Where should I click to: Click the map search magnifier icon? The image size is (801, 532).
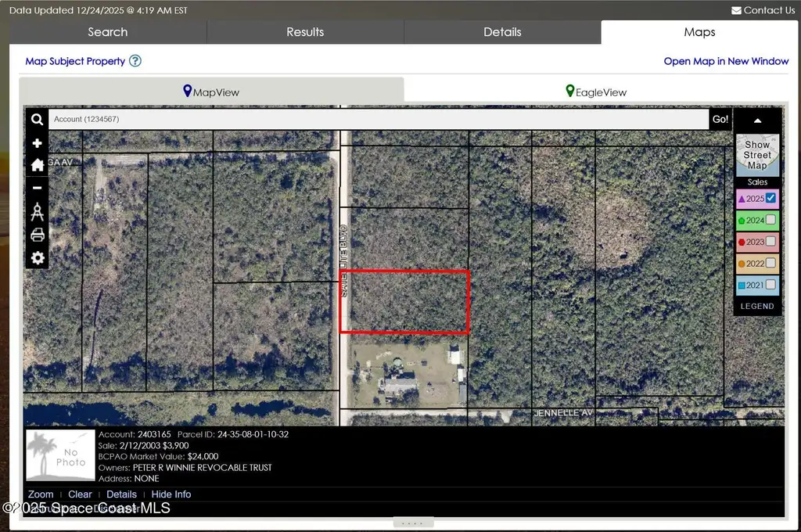[x=37, y=119]
